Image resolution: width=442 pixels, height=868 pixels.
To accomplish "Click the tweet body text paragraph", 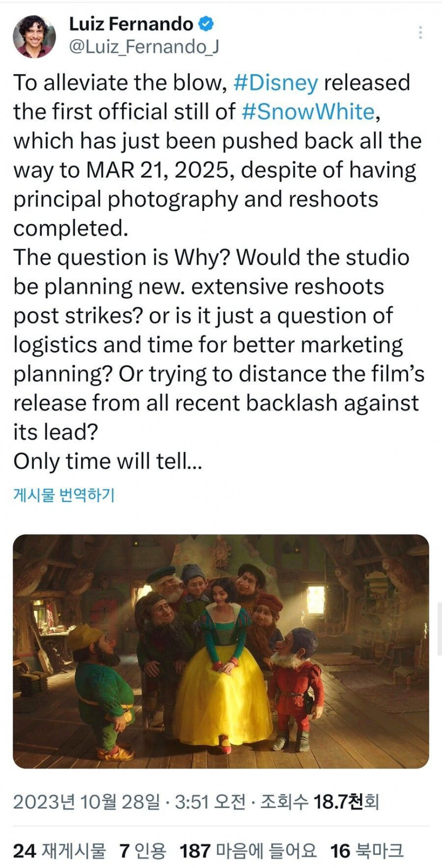I will [x=219, y=272].
